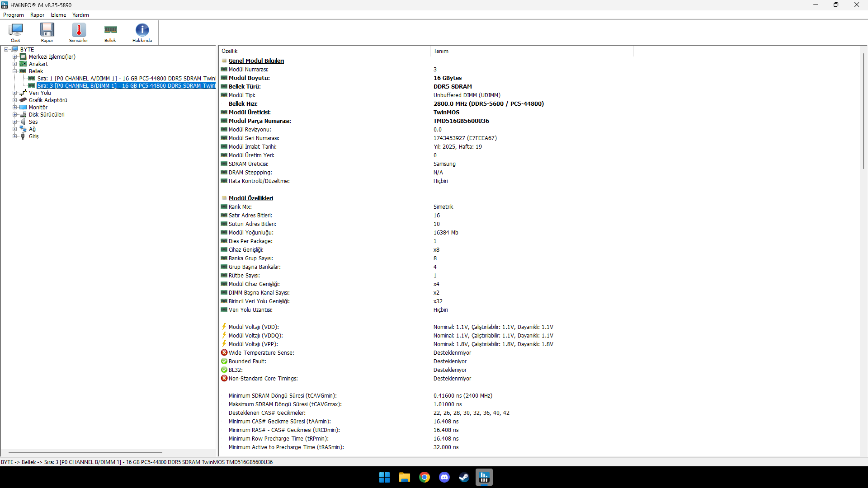Collapse the Bellek tree node
868x488 pixels.
pos(15,71)
